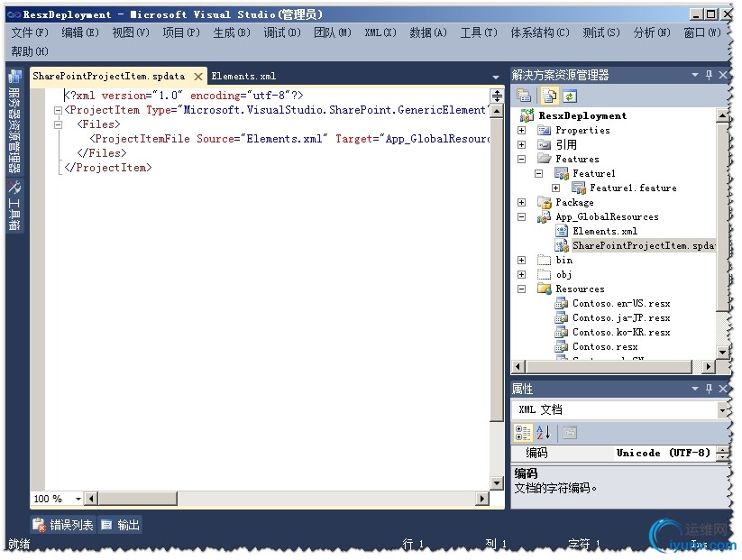
Task: Select the bin folder
Action: click(564, 260)
